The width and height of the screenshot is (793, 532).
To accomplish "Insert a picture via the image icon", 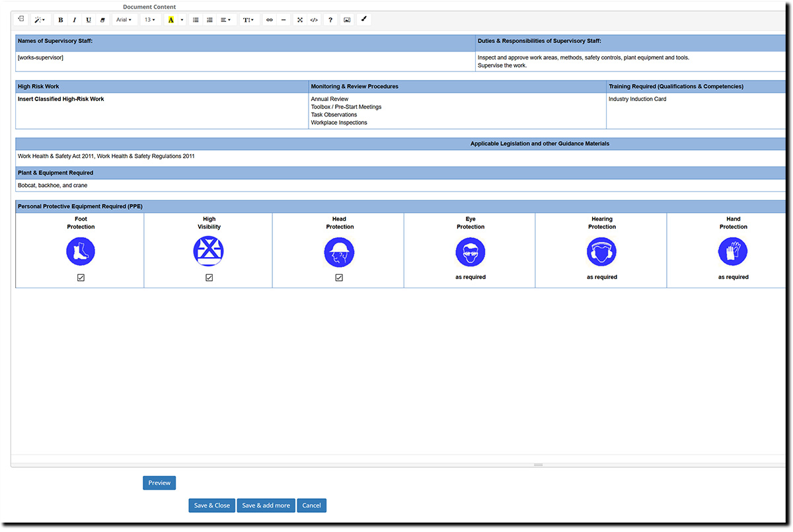I will 347,20.
